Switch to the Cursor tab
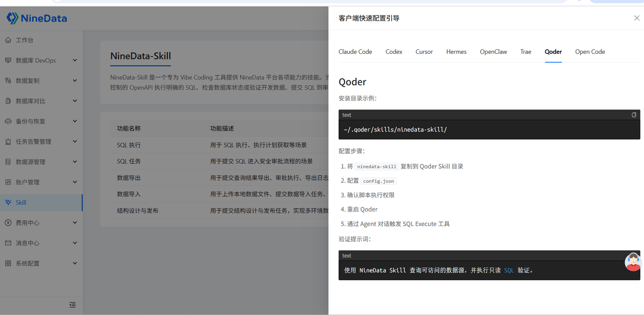The width and height of the screenshot is (644, 315). coord(424,52)
